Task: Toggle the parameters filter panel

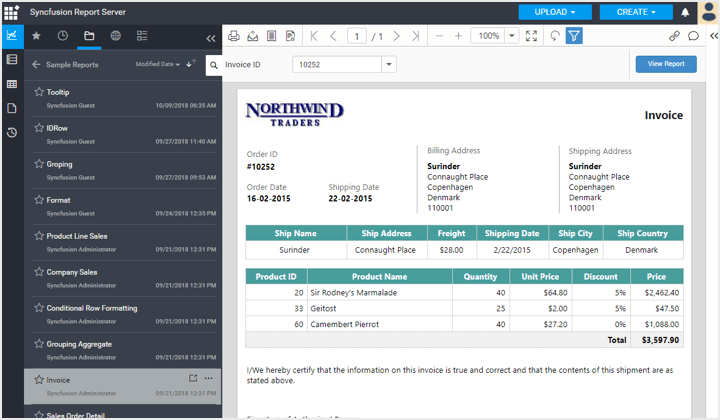Action: 574,36
